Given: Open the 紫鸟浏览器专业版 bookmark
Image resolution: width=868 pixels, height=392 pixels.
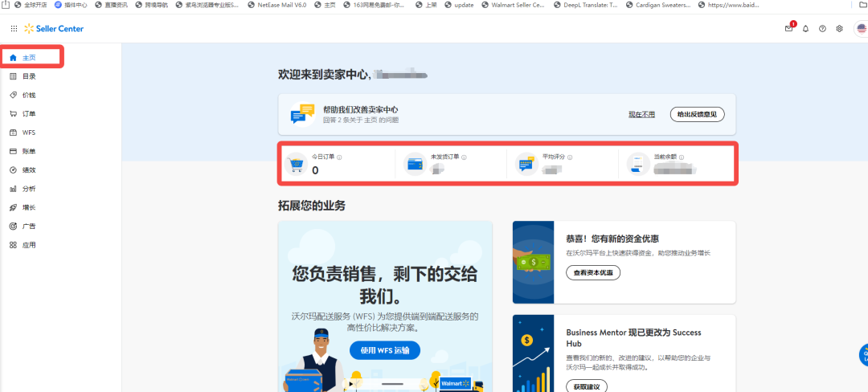Looking at the screenshot, I should (207, 5).
